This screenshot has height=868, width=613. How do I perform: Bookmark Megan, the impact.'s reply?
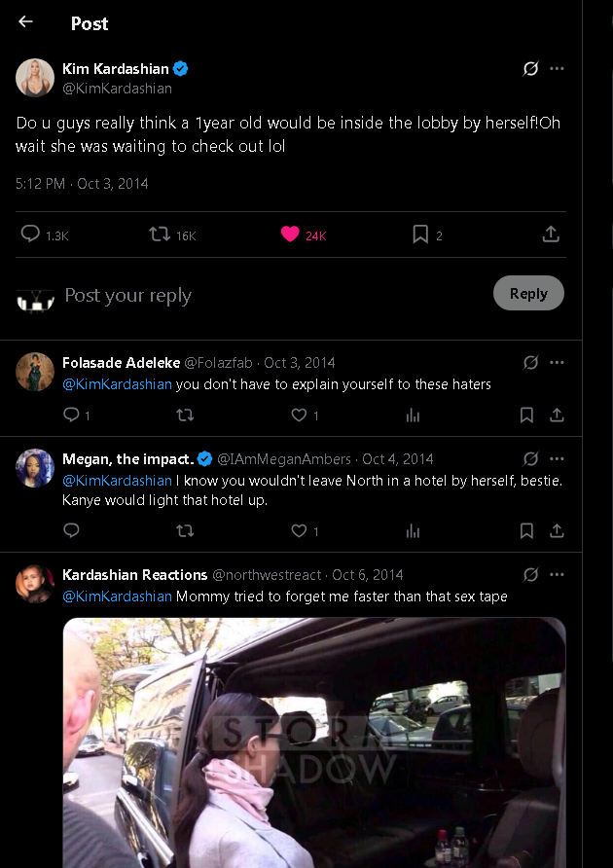tap(526, 530)
